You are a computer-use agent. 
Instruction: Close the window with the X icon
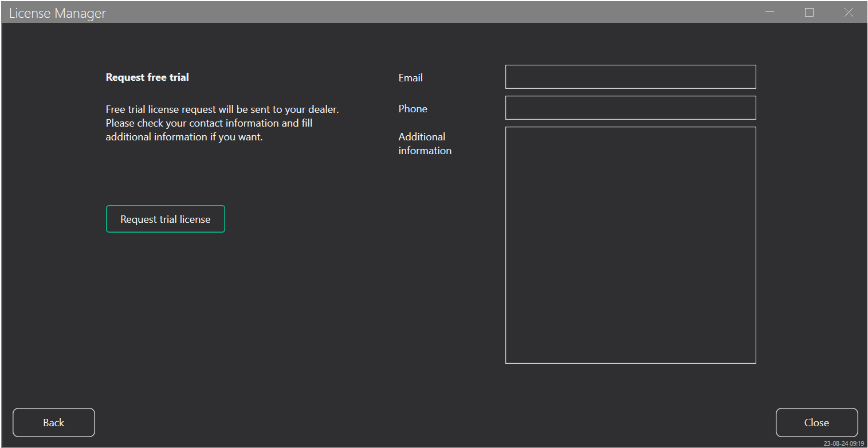tap(849, 13)
